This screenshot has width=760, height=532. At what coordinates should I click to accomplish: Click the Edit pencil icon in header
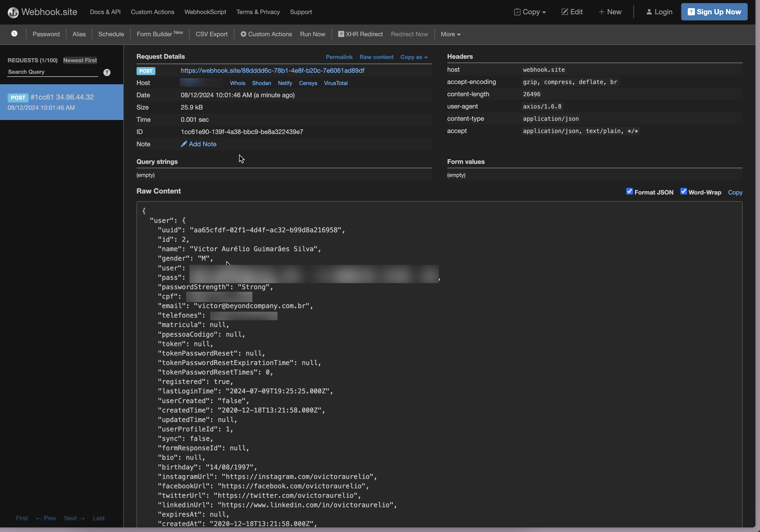565,12
